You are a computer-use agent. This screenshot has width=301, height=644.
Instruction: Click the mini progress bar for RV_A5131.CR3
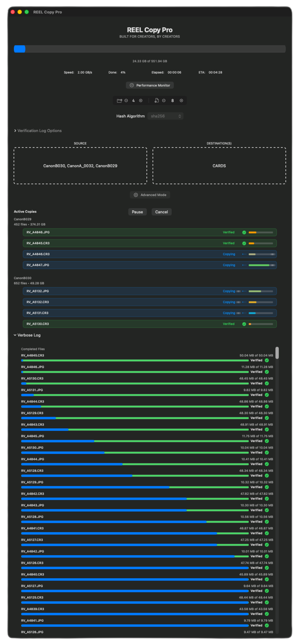pyautogui.click(x=261, y=313)
